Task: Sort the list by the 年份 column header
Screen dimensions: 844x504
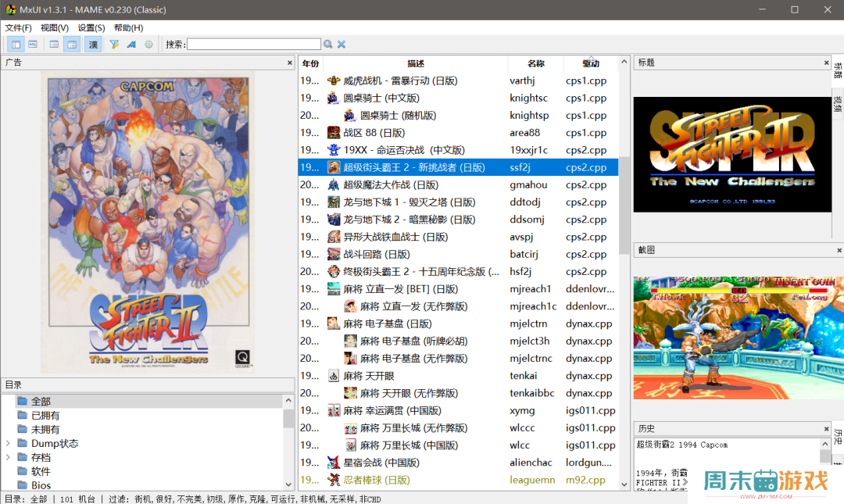Action: 310,63
